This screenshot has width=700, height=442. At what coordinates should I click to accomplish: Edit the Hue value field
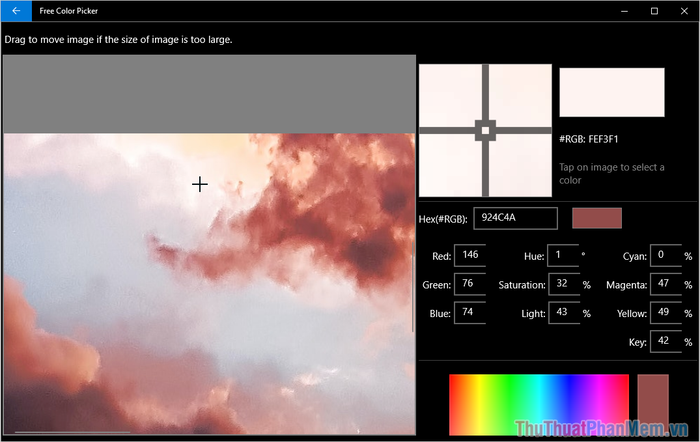563,255
